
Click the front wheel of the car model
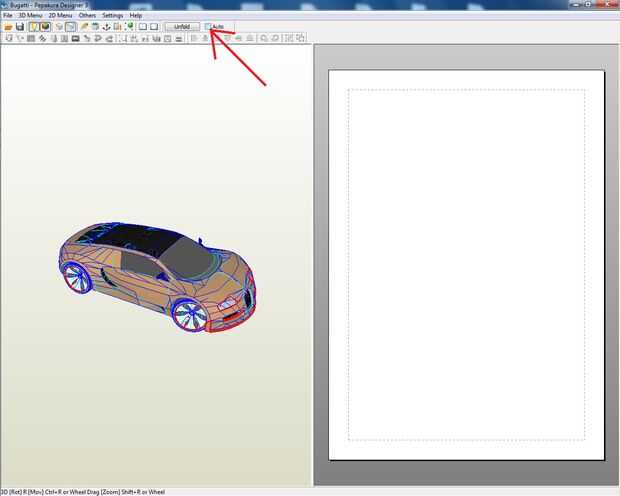pos(190,315)
